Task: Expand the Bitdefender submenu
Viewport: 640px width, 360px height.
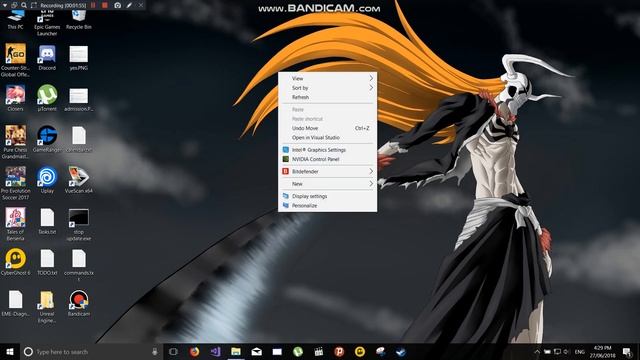Action: tap(327, 171)
